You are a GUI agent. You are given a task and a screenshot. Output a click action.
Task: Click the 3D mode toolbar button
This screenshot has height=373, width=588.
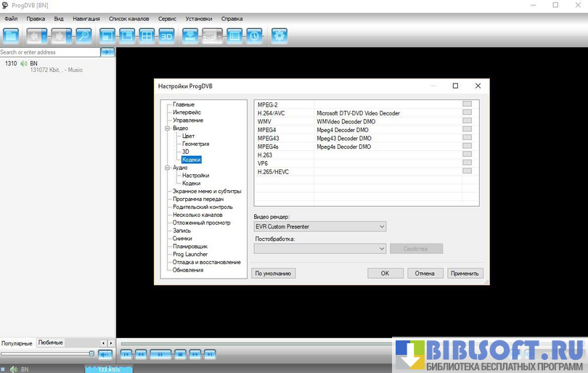166,35
